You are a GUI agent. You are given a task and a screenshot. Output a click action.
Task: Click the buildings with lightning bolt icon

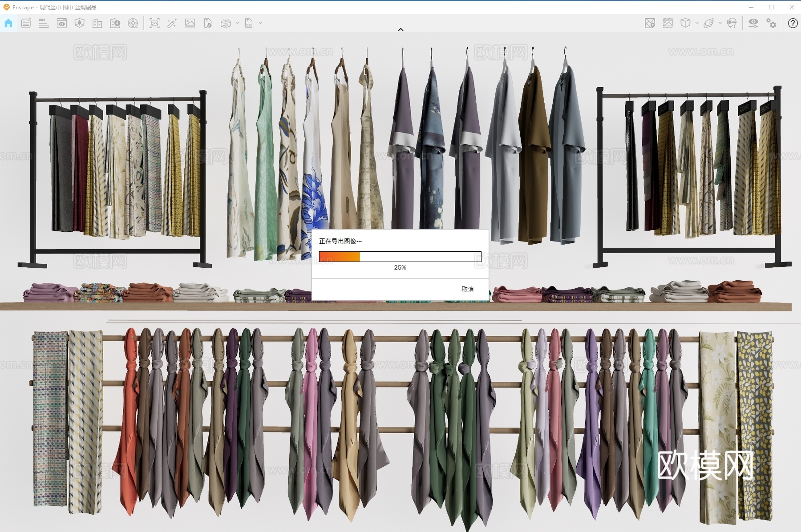pos(115,23)
